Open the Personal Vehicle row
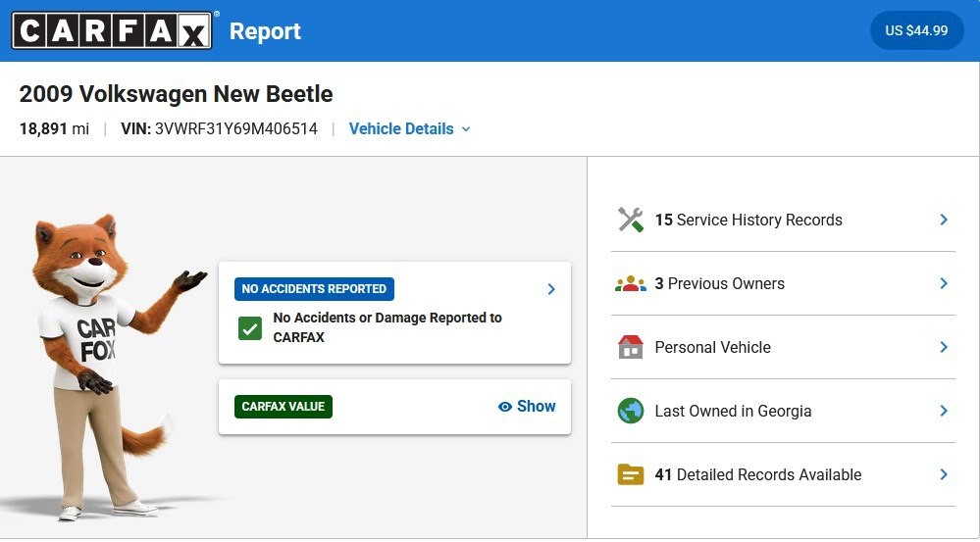Viewport: 980px width, 542px height. (x=783, y=347)
